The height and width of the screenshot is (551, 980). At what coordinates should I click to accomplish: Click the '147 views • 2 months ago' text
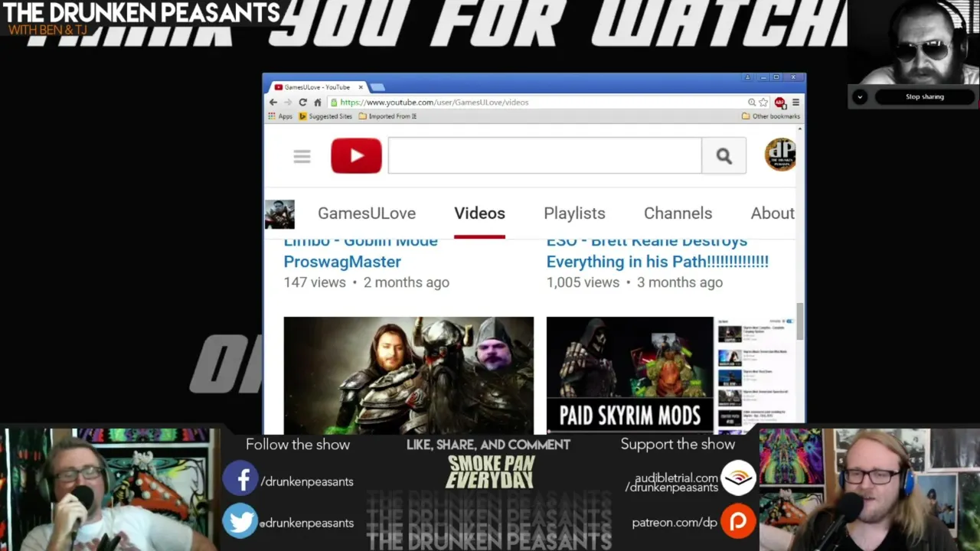(366, 282)
